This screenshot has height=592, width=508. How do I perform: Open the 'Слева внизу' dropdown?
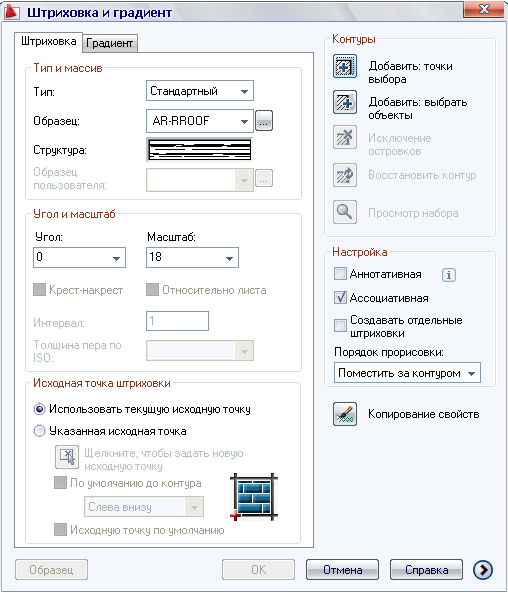click(144, 507)
